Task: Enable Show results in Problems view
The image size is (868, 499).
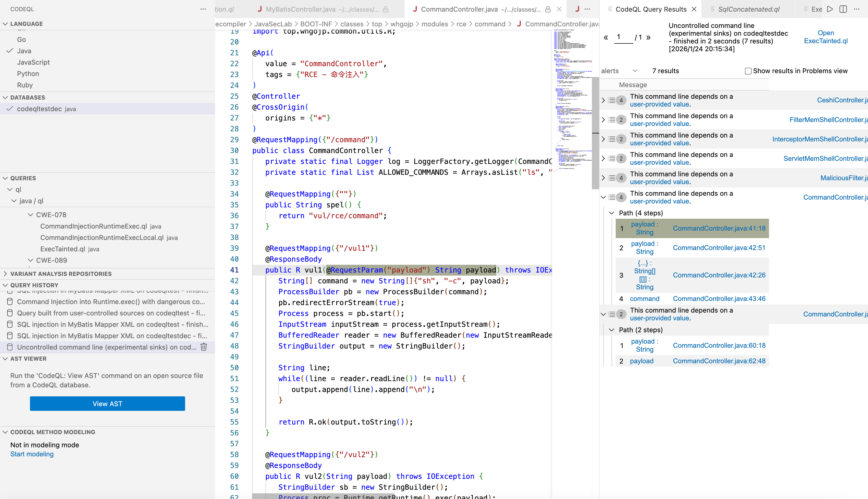Action: tap(748, 71)
